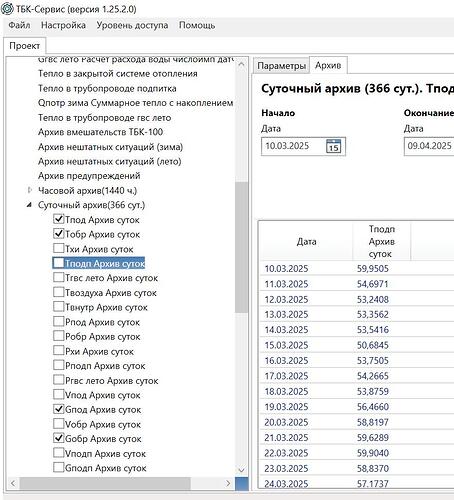Click the tree vertical scrollbar thumb
Screen dimensions: 454x500
tap(241, 247)
